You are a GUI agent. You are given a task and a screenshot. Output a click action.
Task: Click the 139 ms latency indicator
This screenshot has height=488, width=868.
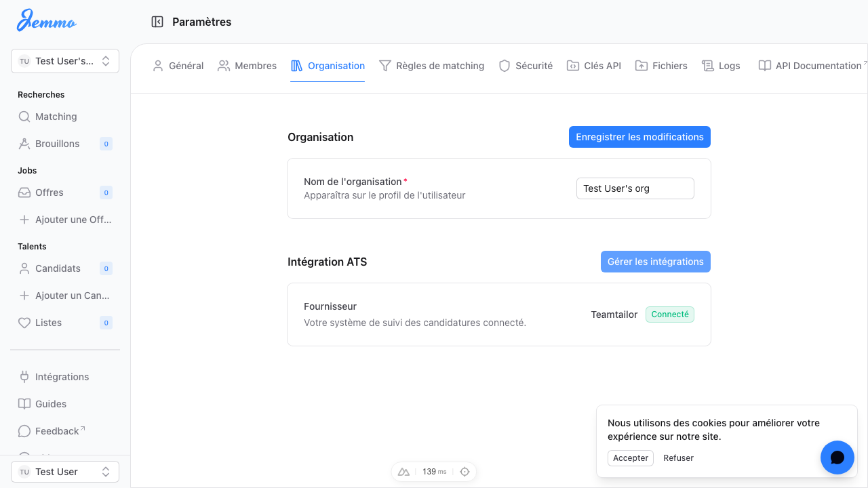click(x=434, y=471)
